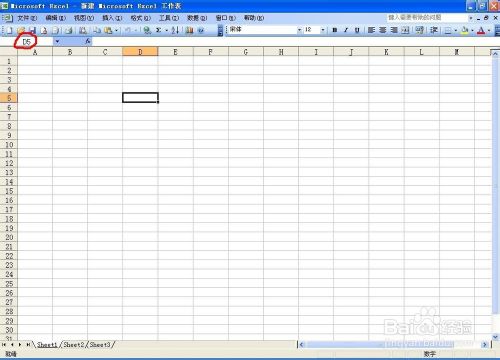The image size is (500, 360).
Task: Run the Spelling check icon
Action: [83, 30]
